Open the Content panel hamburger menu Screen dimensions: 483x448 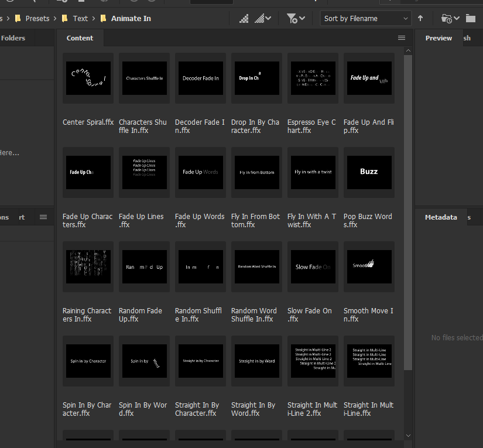click(x=402, y=38)
